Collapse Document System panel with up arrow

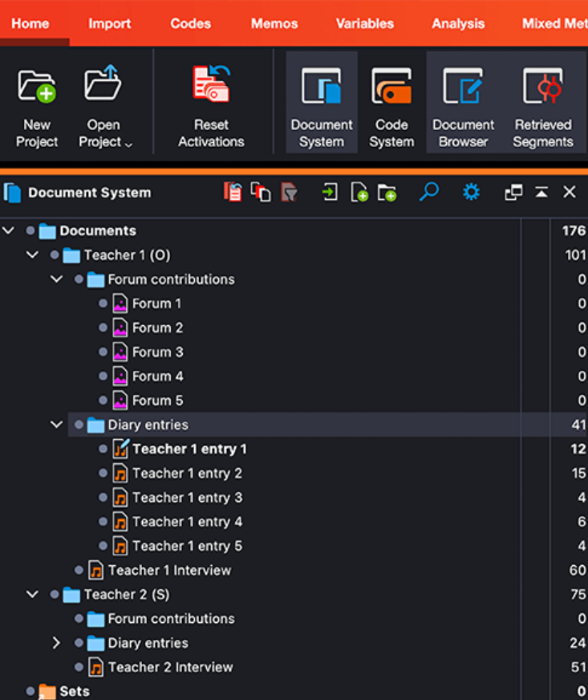(541, 193)
